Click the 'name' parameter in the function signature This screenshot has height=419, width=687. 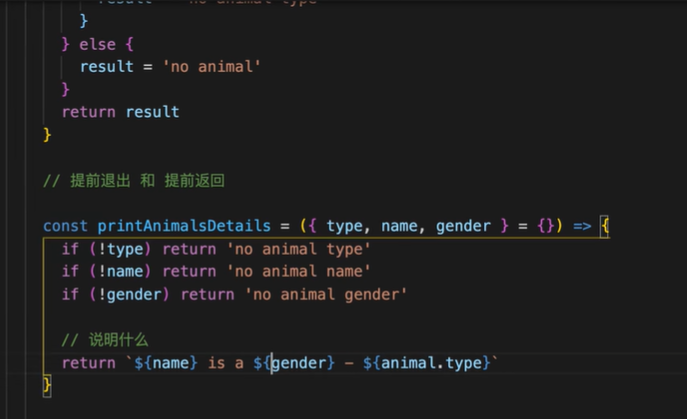coord(399,226)
